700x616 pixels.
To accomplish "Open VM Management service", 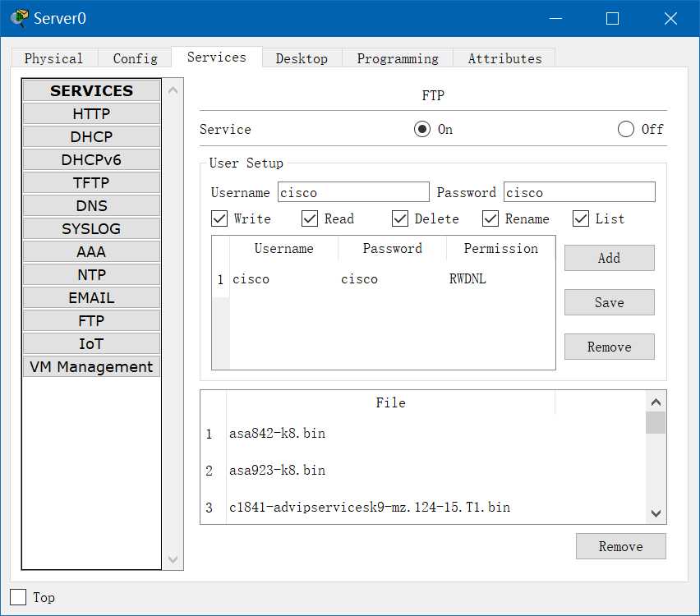I will click(x=91, y=367).
